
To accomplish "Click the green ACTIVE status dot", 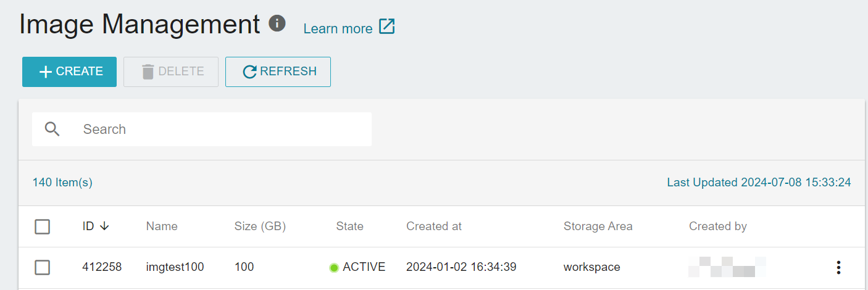I will (x=334, y=268).
